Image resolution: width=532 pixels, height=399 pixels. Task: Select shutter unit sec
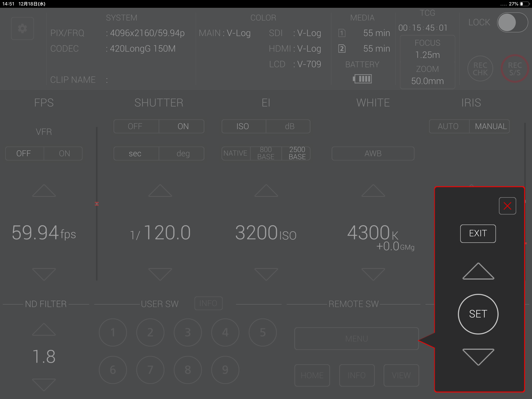[x=136, y=154]
